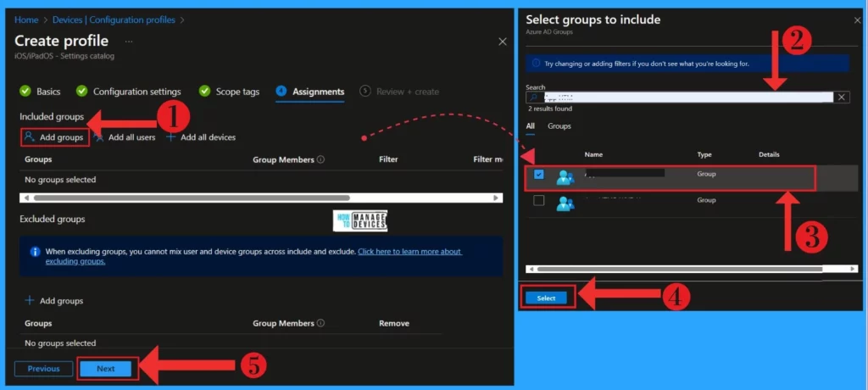Image resolution: width=868 pixels, height=390 pixels.
Task: Click step 5 number icon beside Review + create
Action: pos(364,92)
